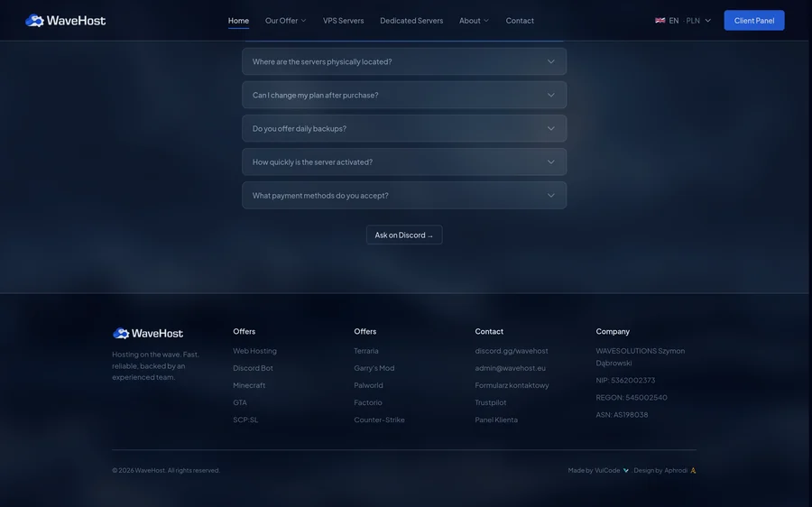Screen dimensions: 812x507
Task: Open Garry's Mod footer link
Action: pos(374,368)
